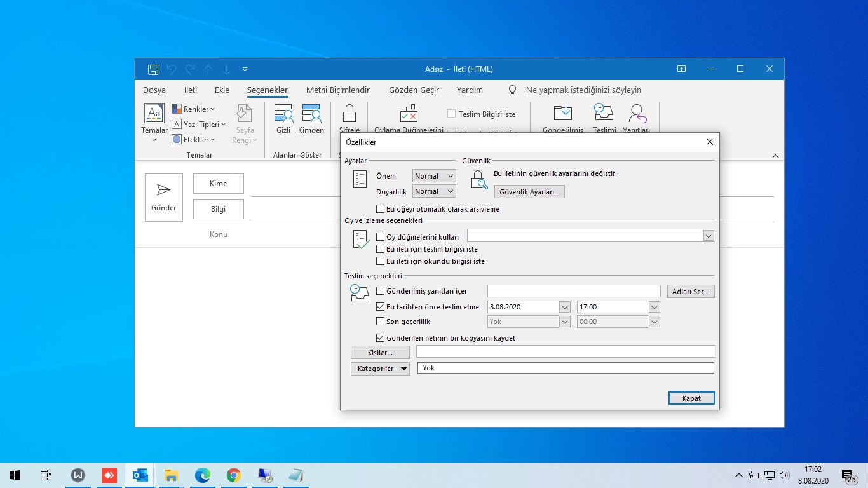Uncheck Bu tarihten önce teslim etme
Viewport: 868px width, 488px height.
381,307
